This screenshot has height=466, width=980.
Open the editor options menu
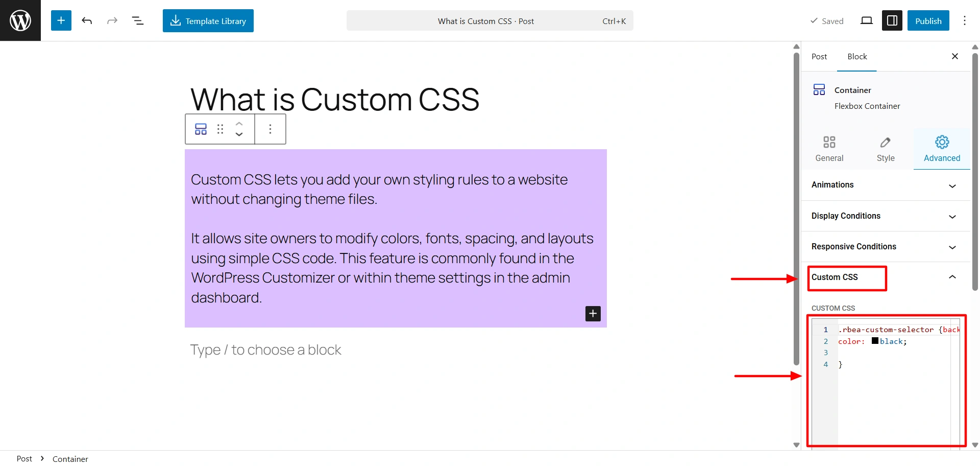965,20
